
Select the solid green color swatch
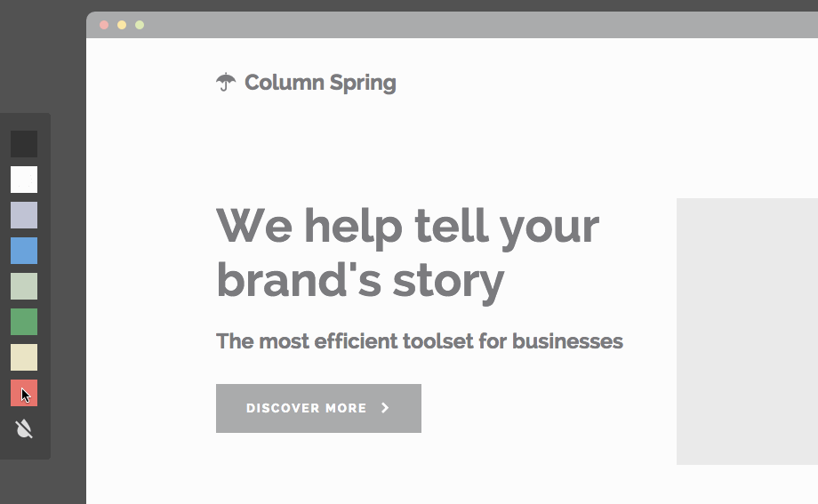[24, 322]
